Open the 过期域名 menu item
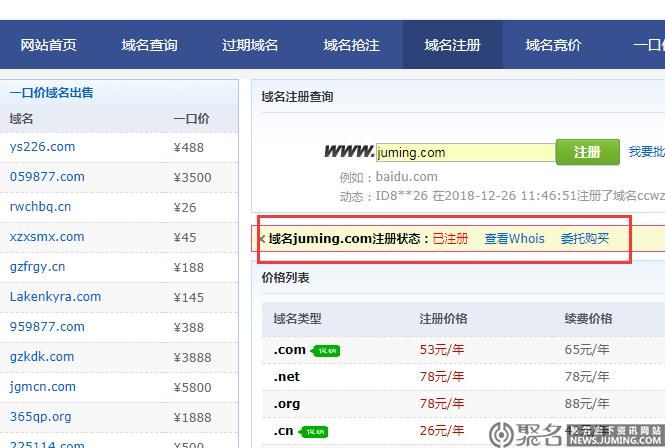 point(250,45)
